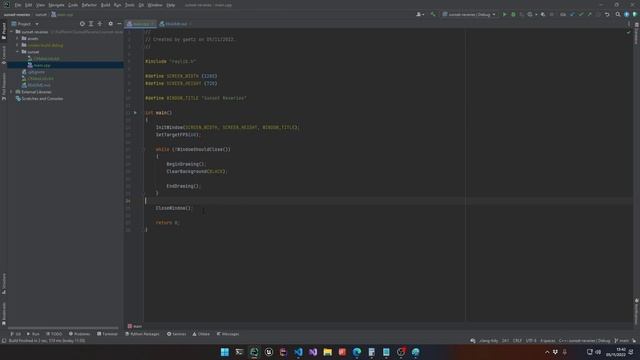Open the run configuration dropdown

pyautogui.click(x=469, y=14)
